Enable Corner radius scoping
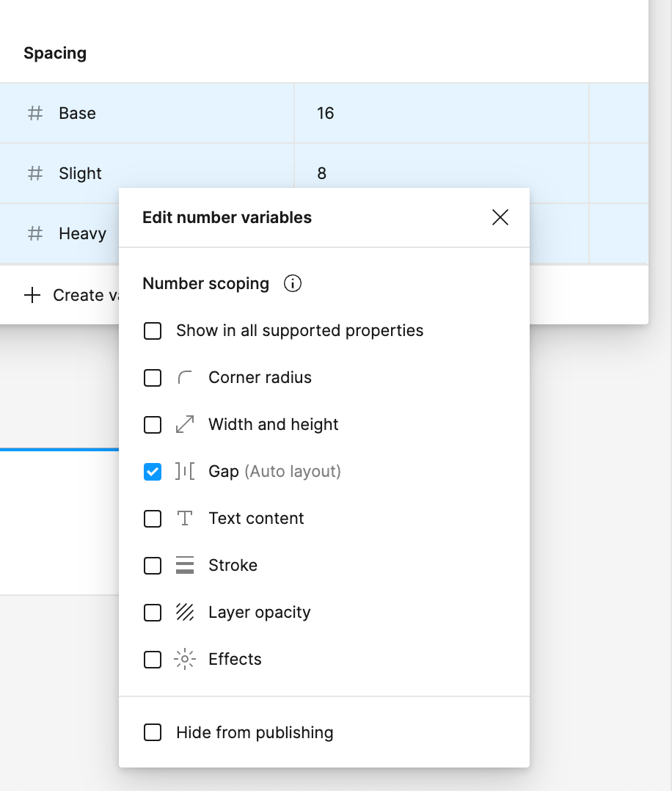This screenshot has width=672, height=791. 153,378
